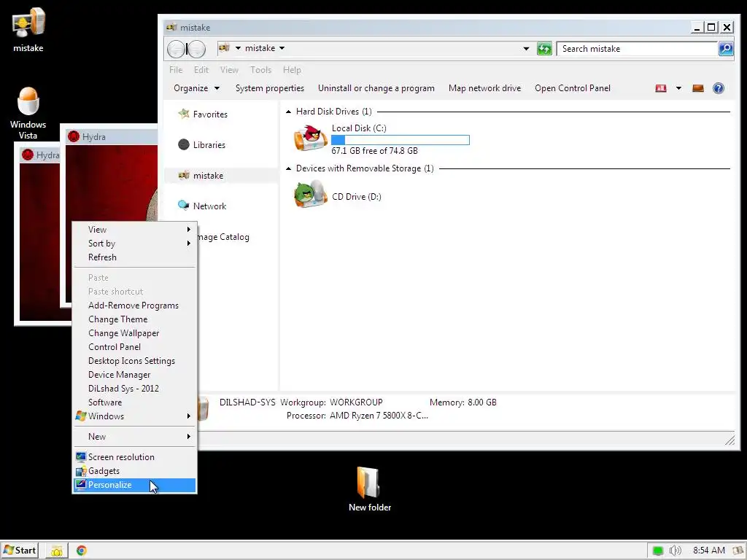Click the Hydra red icon in front window
The height and width of the screenshot is (560, 747).
pos(74,136)
